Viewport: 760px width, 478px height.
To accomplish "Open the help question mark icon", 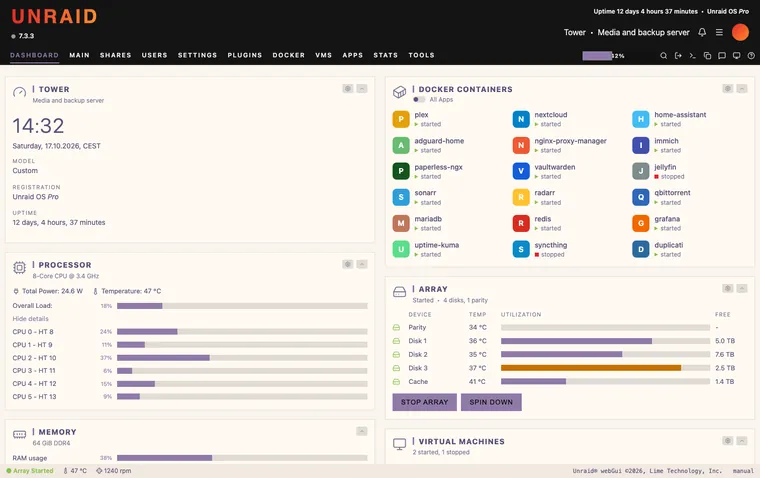I will click(751, 56).
